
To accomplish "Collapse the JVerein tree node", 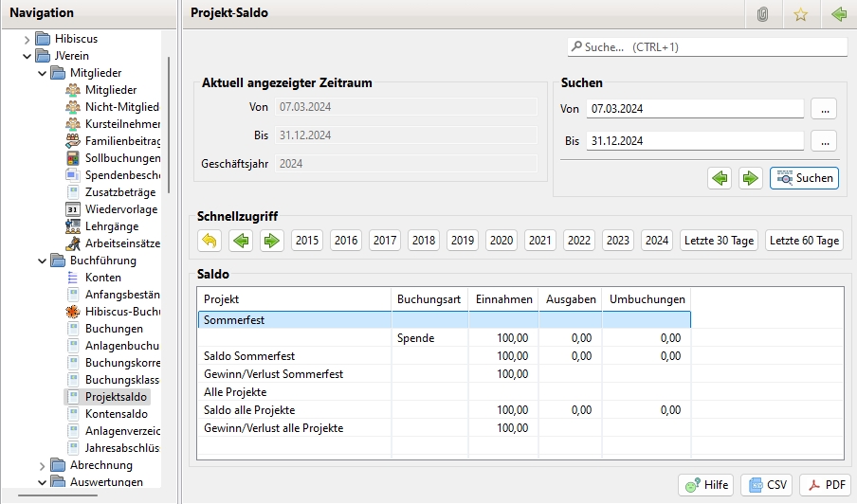I will [x=27, y=56].
